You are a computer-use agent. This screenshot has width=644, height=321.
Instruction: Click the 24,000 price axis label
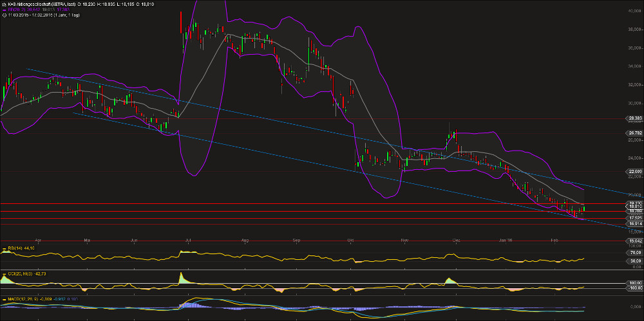coord(636,158)
